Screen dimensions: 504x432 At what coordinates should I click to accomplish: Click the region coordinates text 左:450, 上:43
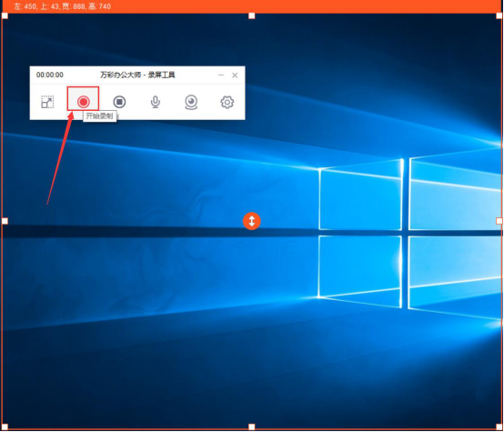pos(36,6)
